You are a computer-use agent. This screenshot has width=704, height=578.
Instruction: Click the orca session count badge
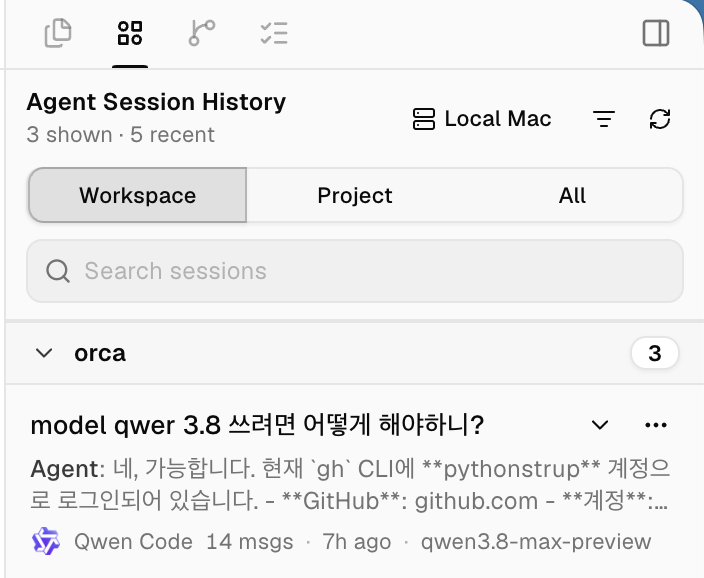[655, 353]
